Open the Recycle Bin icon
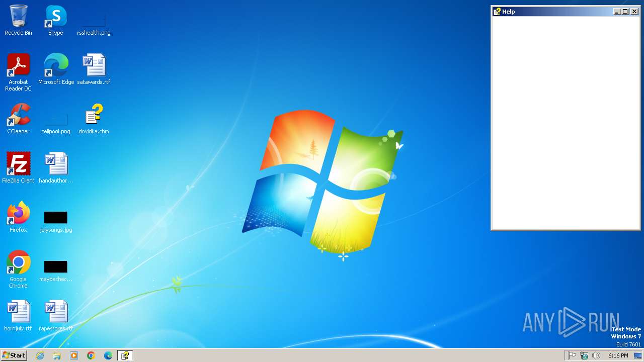 [18, 20]
